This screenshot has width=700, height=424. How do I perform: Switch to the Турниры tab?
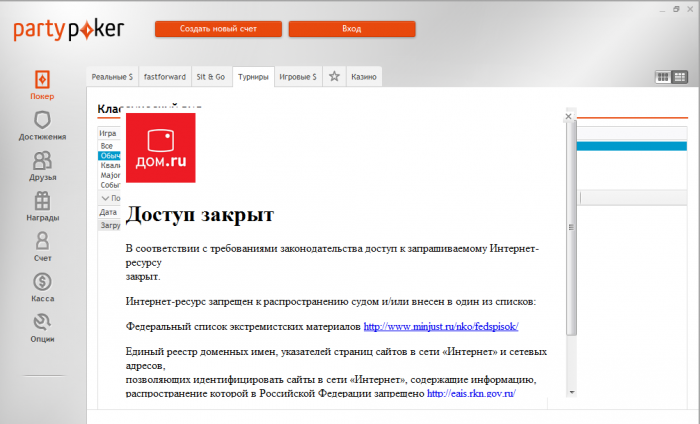coord(253,77)
